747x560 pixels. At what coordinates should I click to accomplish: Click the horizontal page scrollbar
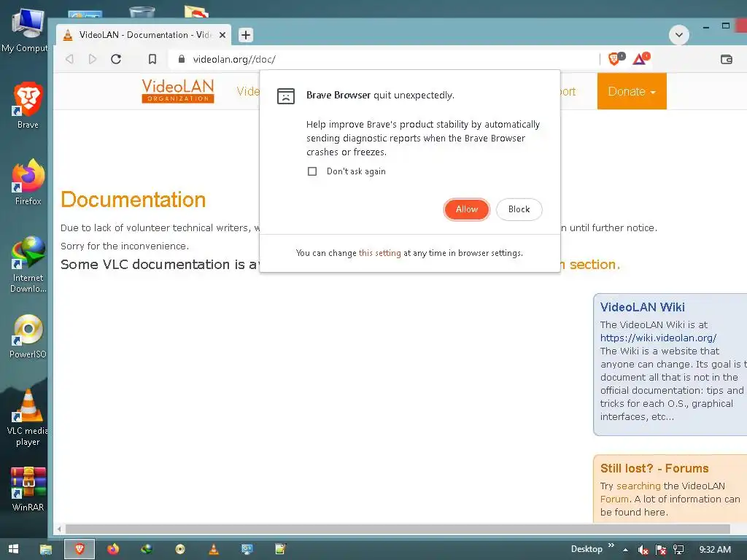398,529
